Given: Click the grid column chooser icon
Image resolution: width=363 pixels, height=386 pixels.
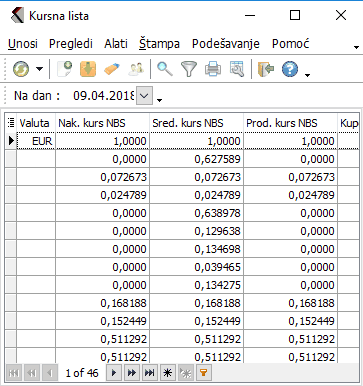Looking at the screenshot, I should coord(11,123).
